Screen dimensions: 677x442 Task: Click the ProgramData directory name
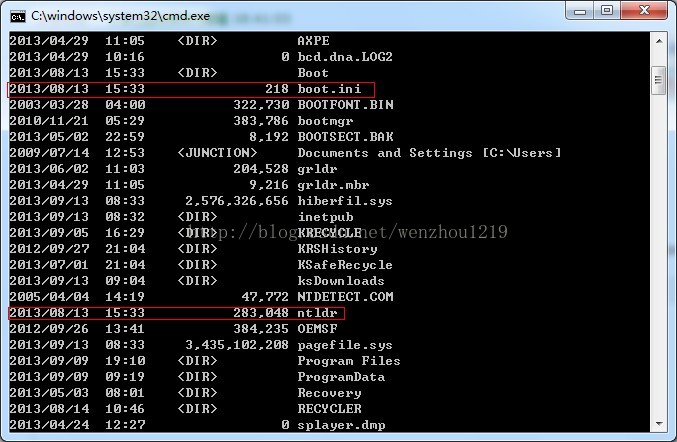(x=341, y=377)
